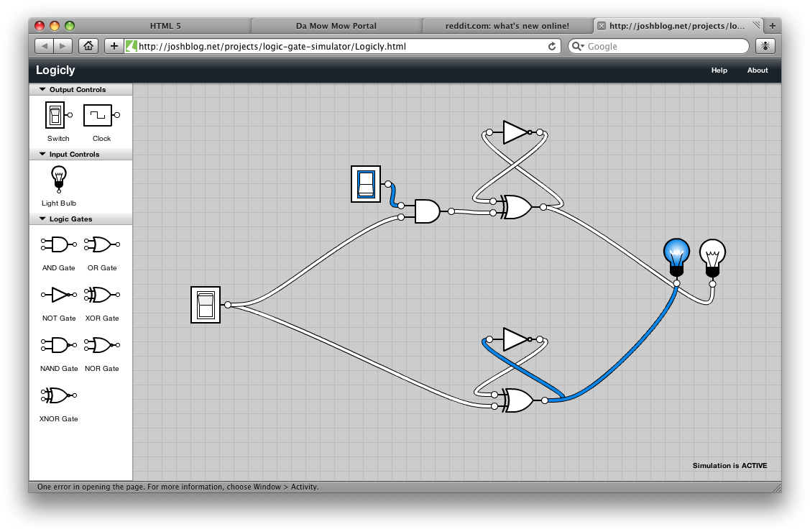Select the NAND Gate icon
Image resolution: width=810 pixels, height=532 pixels.
click(58, 345)
